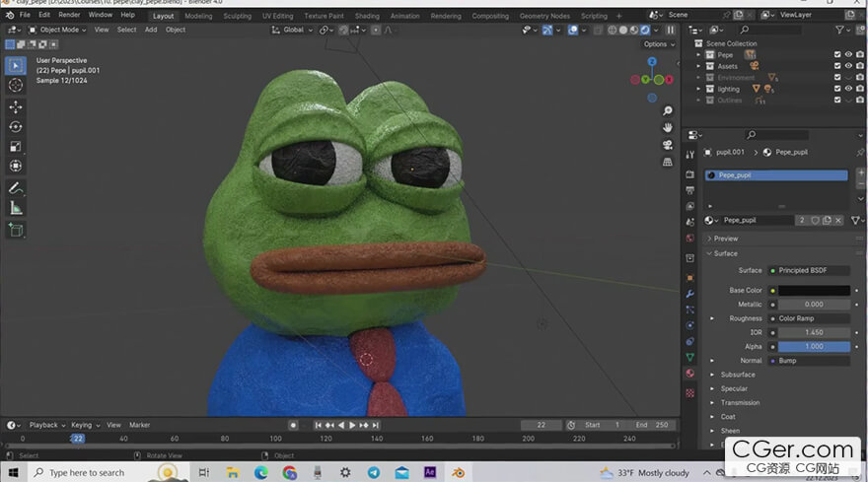Open the Tool properties tab icon

point(689,155)
